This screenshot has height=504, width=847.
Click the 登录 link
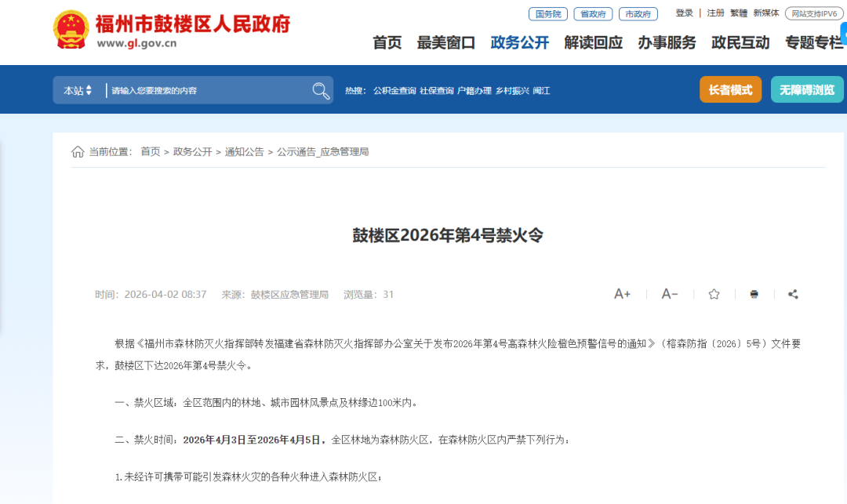685,13
